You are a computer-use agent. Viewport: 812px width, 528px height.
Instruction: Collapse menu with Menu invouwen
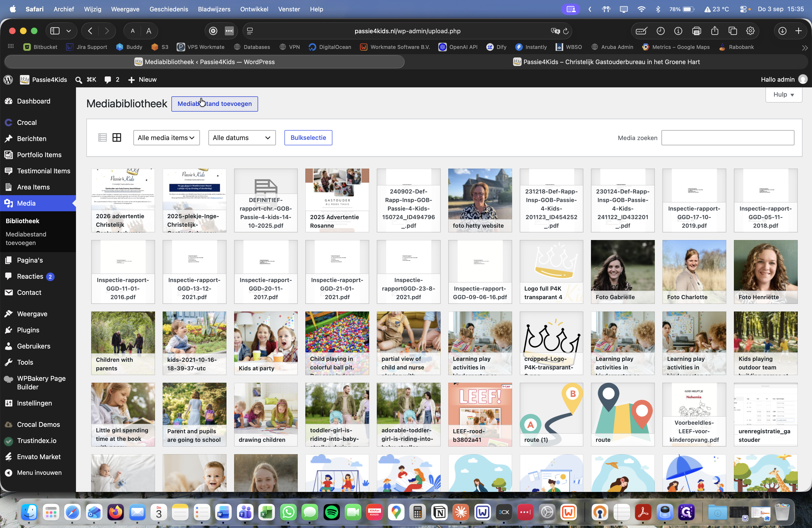click(x=38, y=472)
